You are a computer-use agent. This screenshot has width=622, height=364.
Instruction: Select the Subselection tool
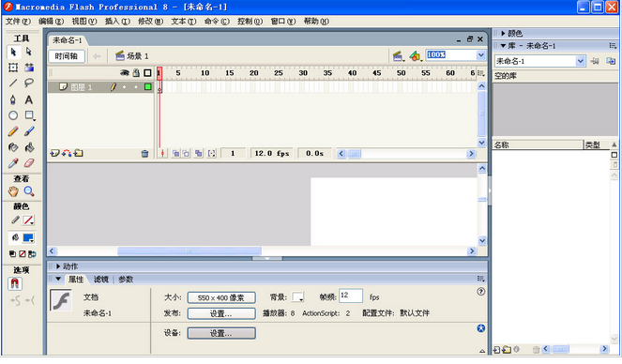(x=28, y=52)
